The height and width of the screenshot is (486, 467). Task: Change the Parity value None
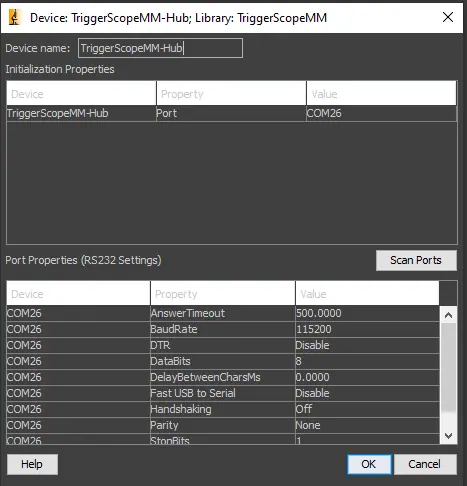(x=367, y=425)
